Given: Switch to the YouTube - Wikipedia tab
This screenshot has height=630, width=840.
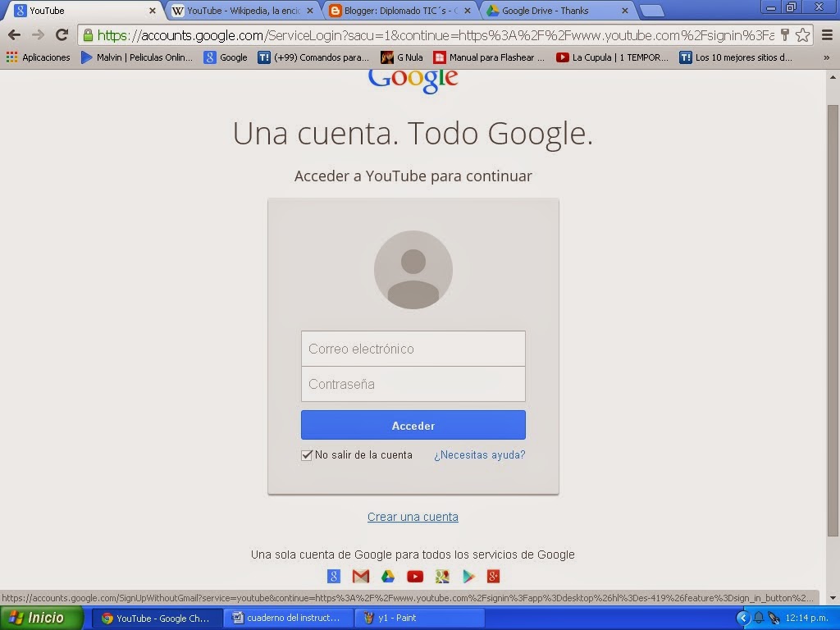Looking at the screenshot, I should [243, 11].
